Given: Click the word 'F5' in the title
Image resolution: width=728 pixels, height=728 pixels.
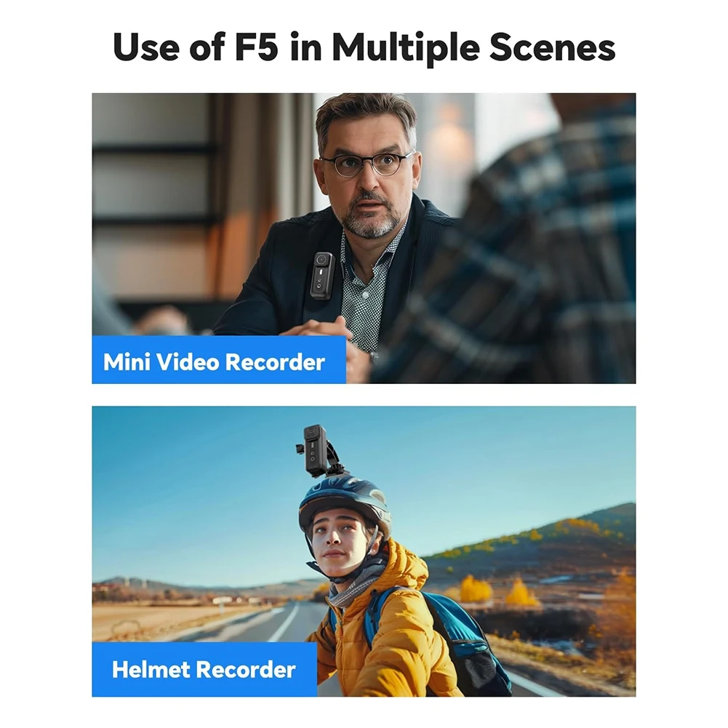Looking at the screenshot, I should [257, 47].
